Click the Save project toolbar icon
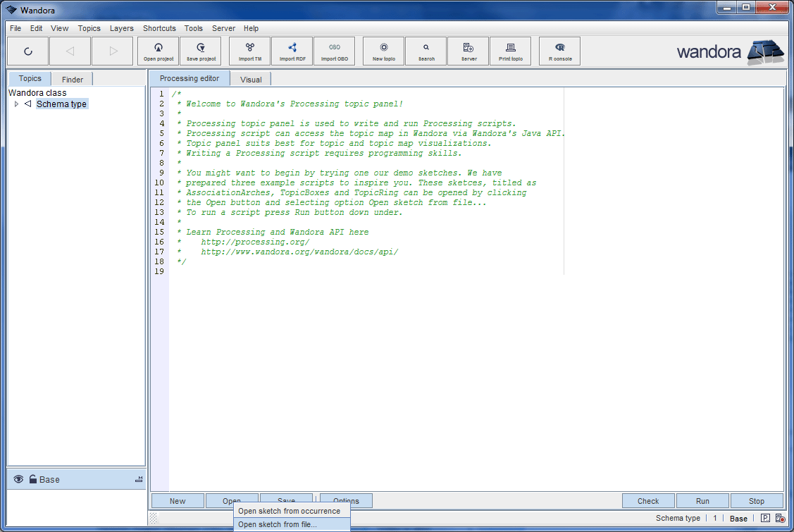 coord(201,51)
